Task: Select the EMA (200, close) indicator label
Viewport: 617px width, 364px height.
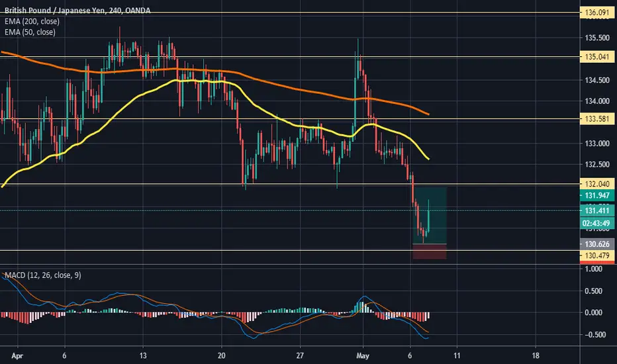Action: point(32,21)
